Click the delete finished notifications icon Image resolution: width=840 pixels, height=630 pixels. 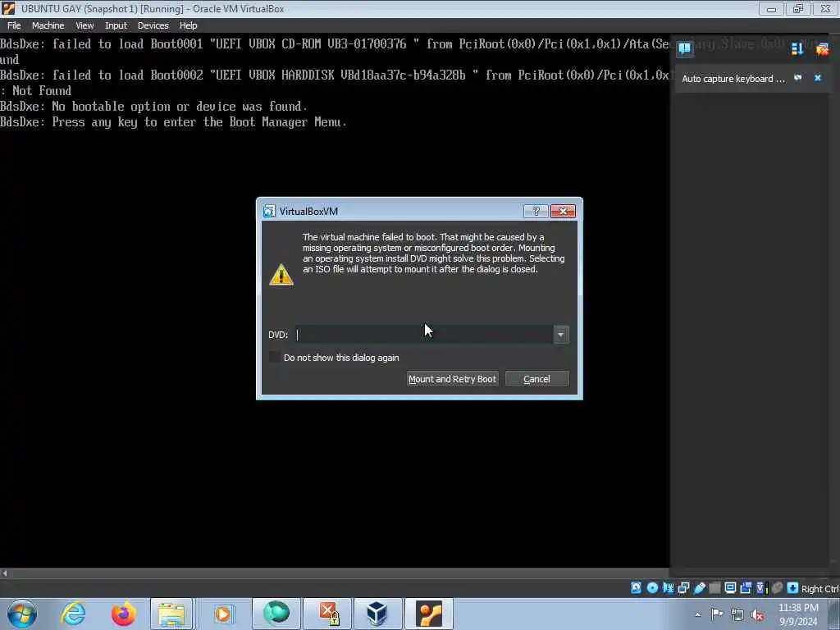[x=822, y=49]
